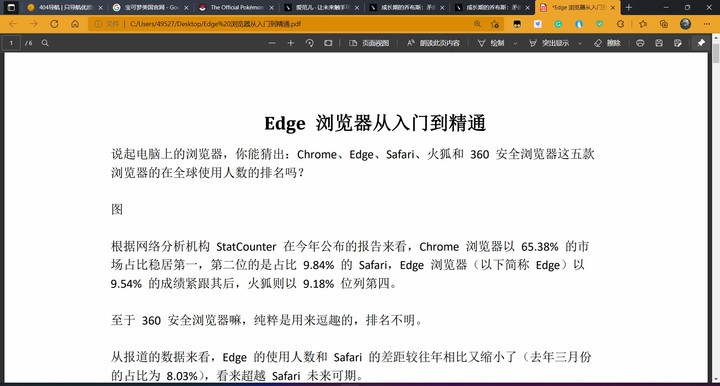Click the standalone 图 placeholder text
Image resolution: width=720 pixels, height=386 pixels.
point(117,209)
